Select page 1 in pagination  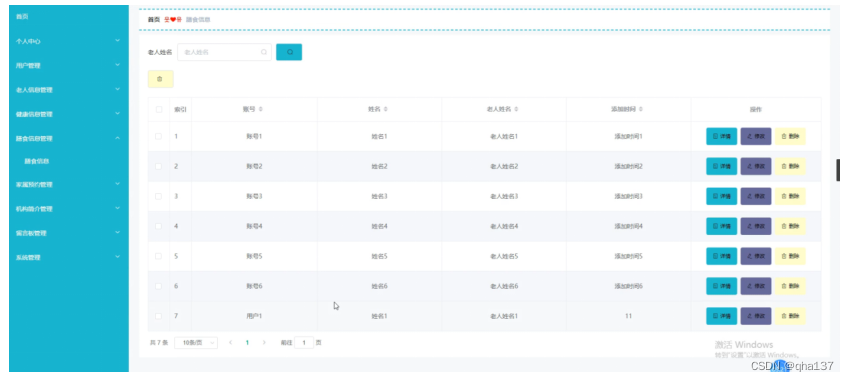[247, 343]
